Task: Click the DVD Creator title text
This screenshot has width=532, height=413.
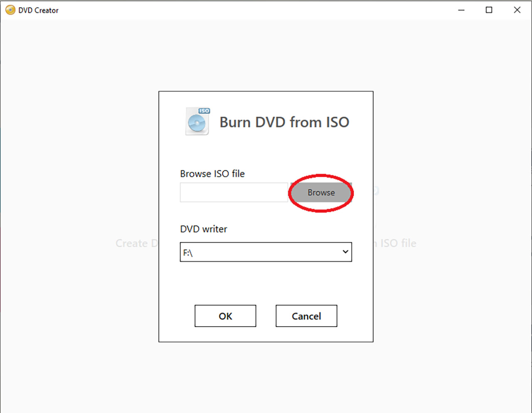Action: [38, 10]
